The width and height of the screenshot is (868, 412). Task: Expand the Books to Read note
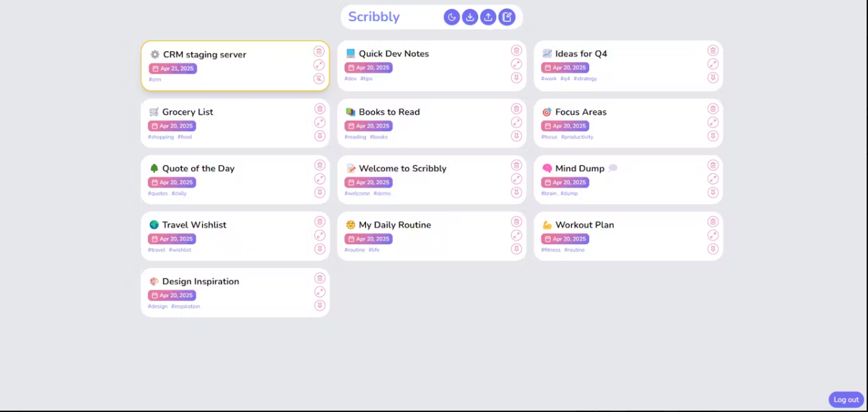point(517,123)
